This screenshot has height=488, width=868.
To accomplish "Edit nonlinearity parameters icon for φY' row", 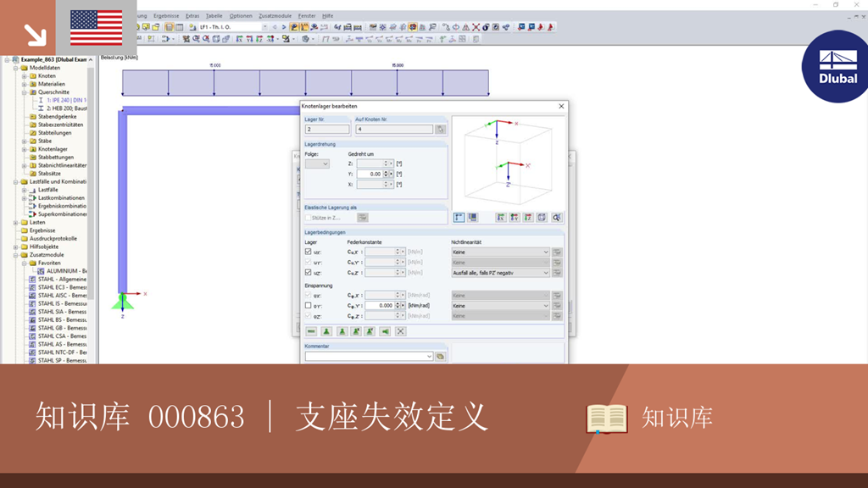I will (557, 305).
